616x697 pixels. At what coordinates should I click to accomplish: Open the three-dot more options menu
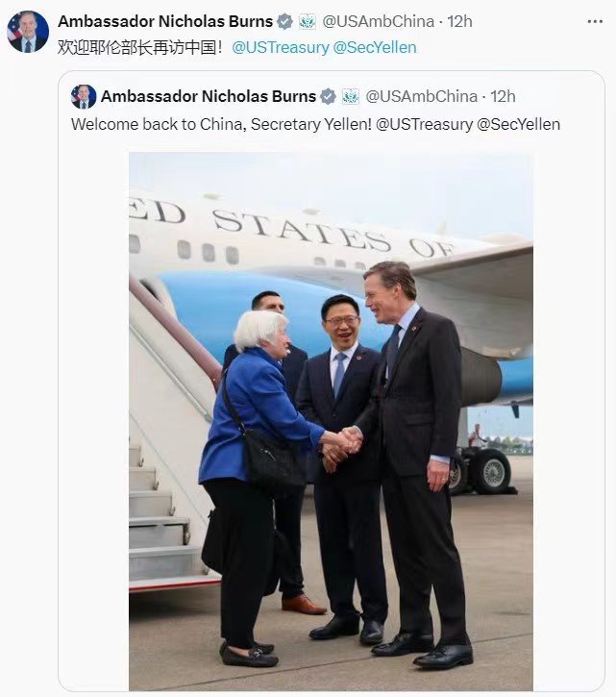click(x=595, y=21)
